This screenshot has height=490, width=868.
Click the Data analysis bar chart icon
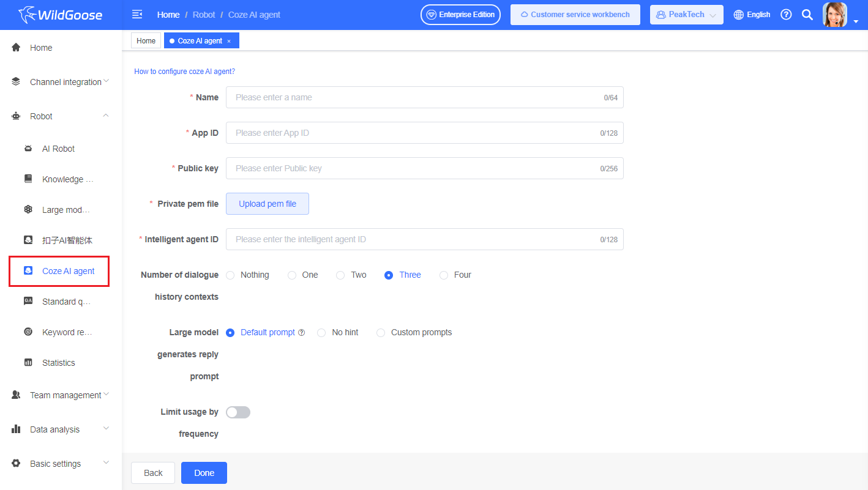[17, 429]
